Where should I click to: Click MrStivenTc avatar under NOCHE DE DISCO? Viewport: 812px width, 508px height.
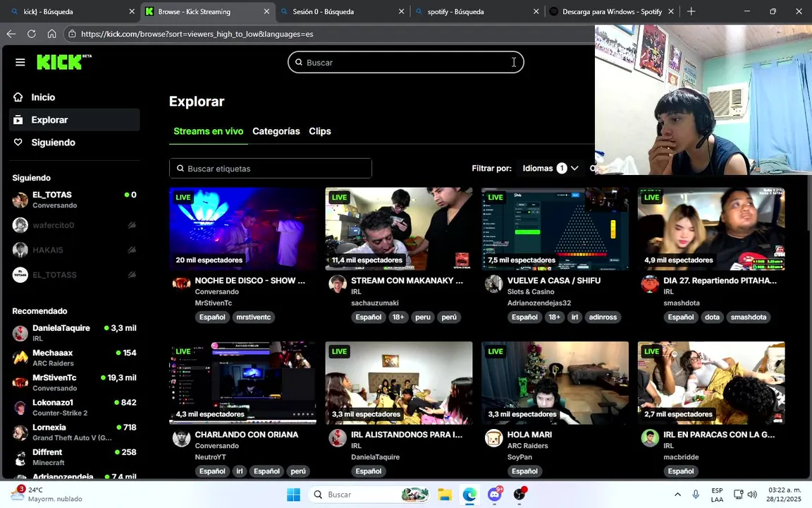(181, 284)
